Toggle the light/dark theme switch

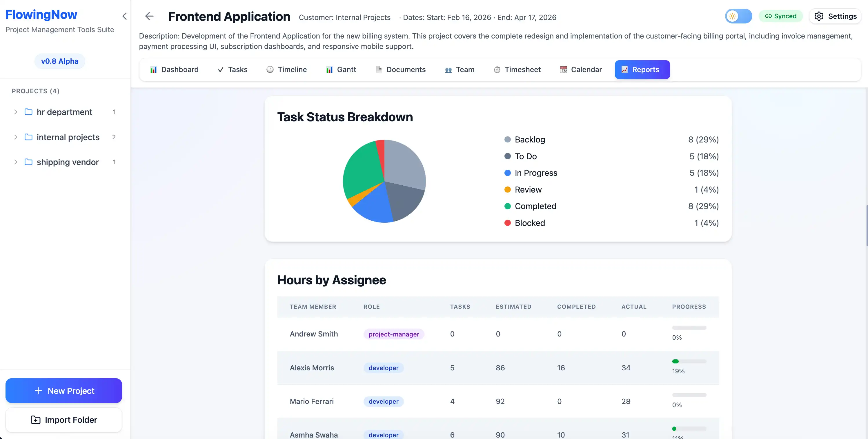738,16
